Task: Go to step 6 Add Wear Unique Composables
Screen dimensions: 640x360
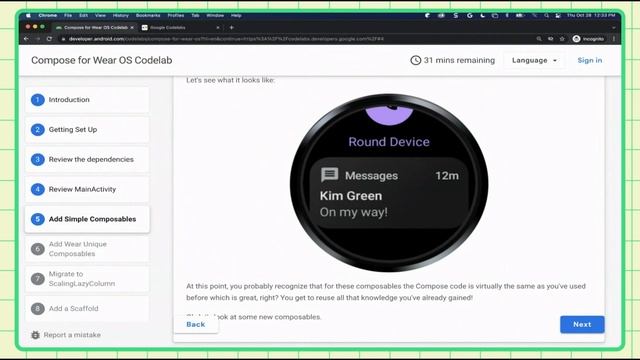Action: (x=87, y=249)
